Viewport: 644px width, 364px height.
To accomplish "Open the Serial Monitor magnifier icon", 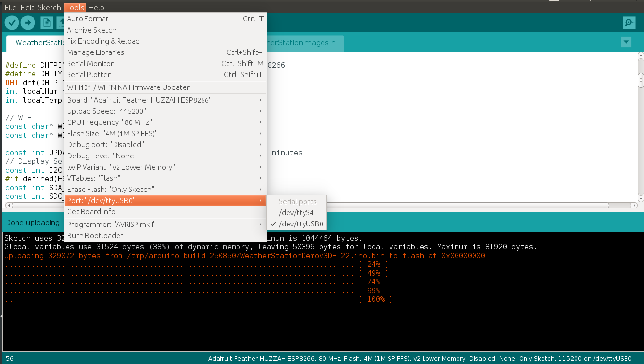I will (629, 22).
